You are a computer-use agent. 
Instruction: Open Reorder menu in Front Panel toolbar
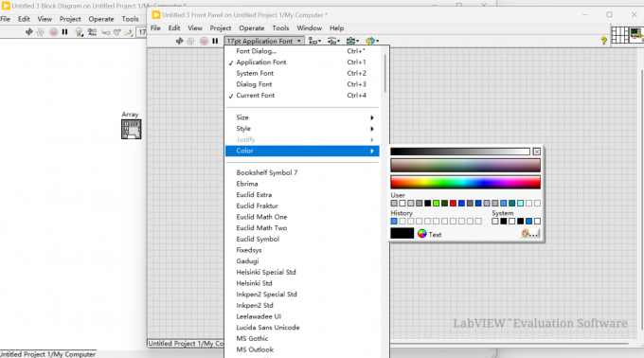tap(372, 41)
